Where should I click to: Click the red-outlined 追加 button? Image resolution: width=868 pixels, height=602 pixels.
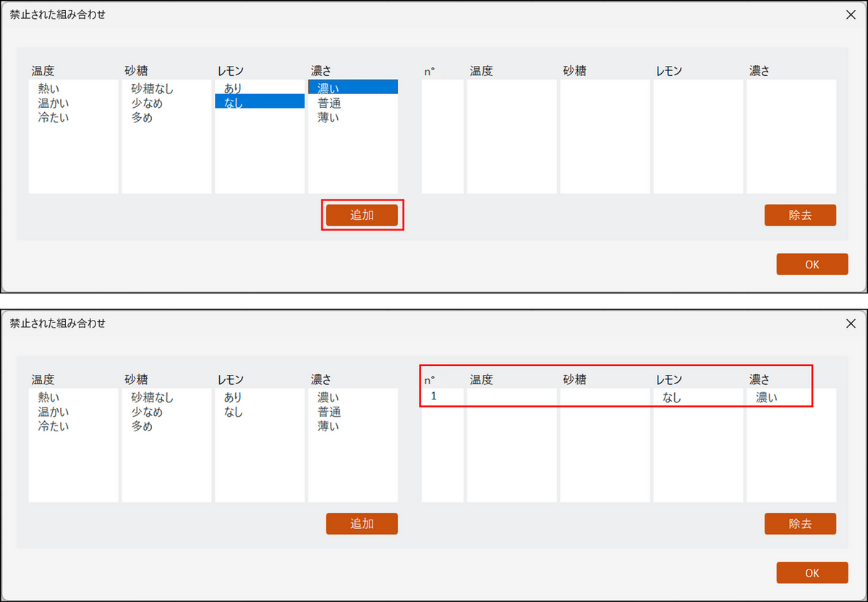362,215
